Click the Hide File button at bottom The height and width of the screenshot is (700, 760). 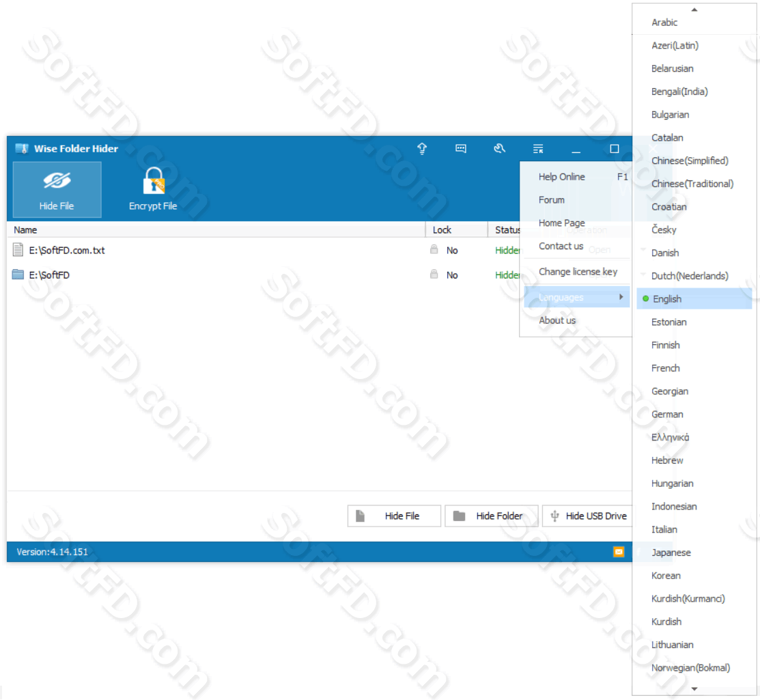(394, 516)
